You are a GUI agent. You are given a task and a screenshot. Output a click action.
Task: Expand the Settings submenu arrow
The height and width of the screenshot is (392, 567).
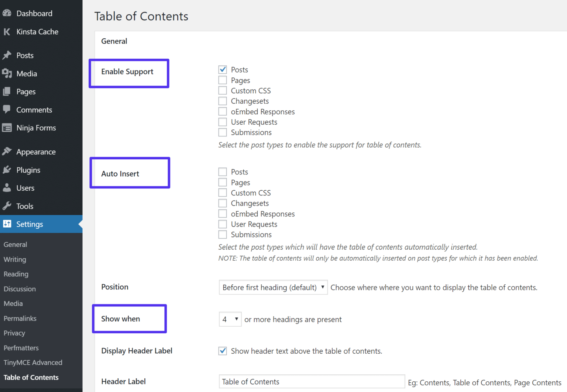tap(80, 224)
